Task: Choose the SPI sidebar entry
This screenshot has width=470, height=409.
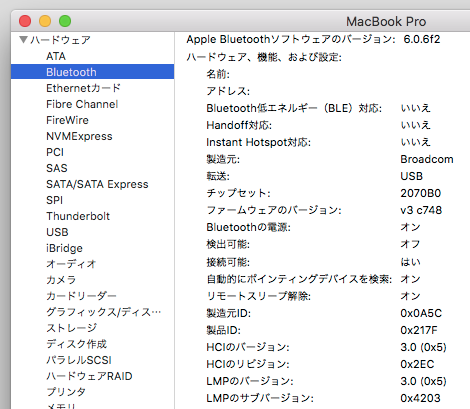Action: (x=54, y=200)
